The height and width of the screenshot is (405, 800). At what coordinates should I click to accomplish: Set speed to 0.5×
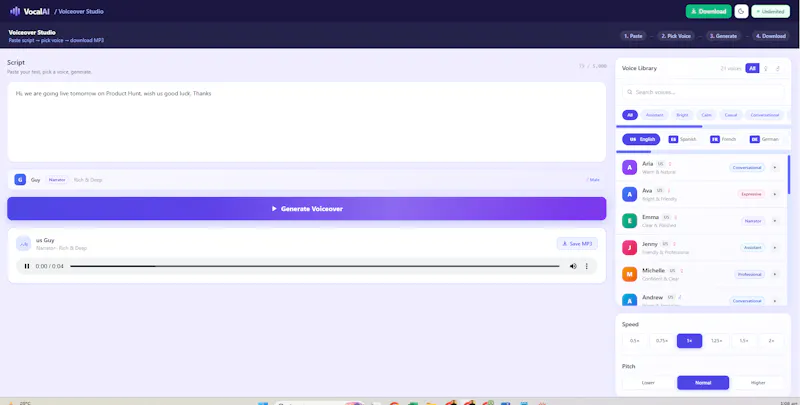pyautogui.click(x=634, y=341)
